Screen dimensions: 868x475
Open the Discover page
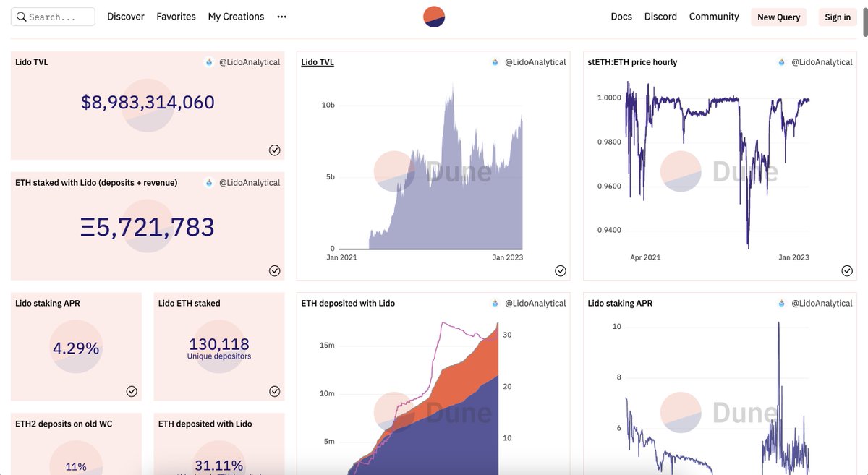pos(126,17)
